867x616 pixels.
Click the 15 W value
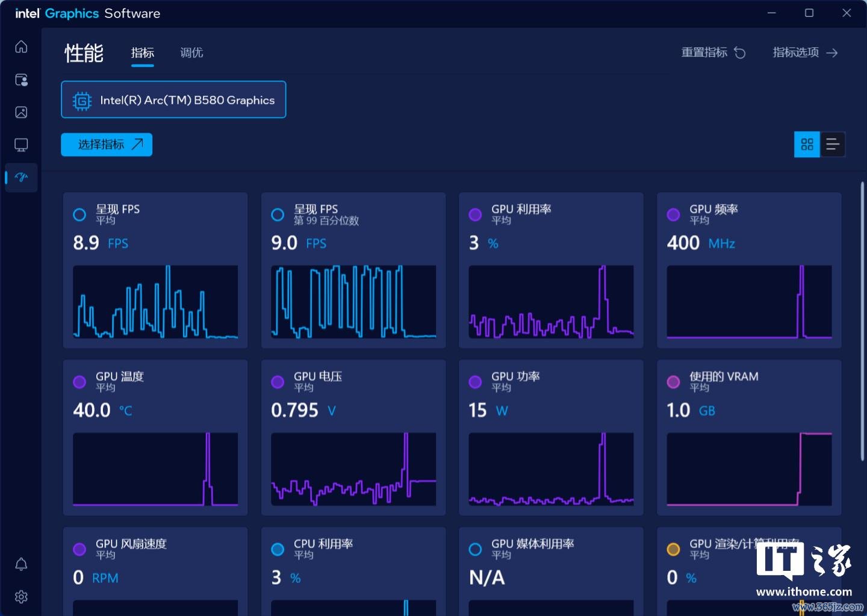click(x=488, y=410)
